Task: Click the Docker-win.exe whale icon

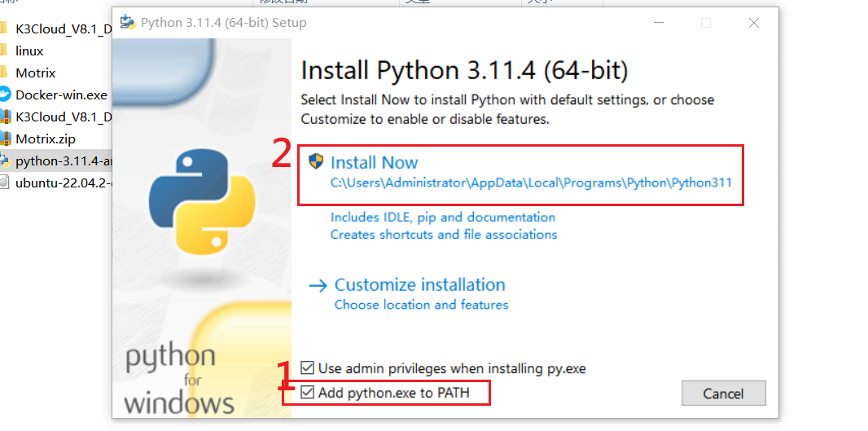Action: [x=4, y=95]
